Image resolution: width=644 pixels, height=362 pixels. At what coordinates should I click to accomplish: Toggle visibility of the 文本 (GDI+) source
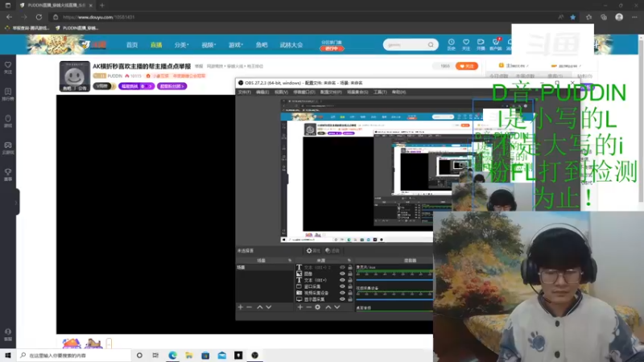342,280
